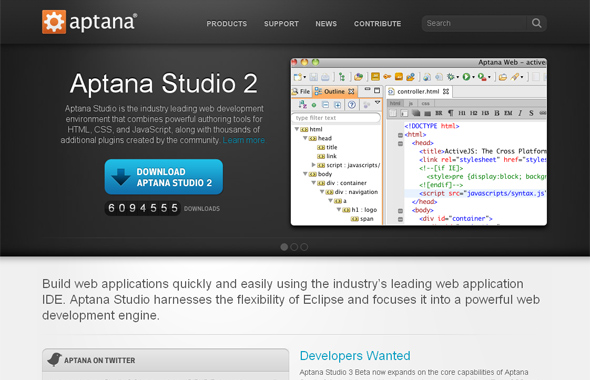Select the controller.html editor tab
The width and height of the screenshot is (590, 380).
pos(418,91)
